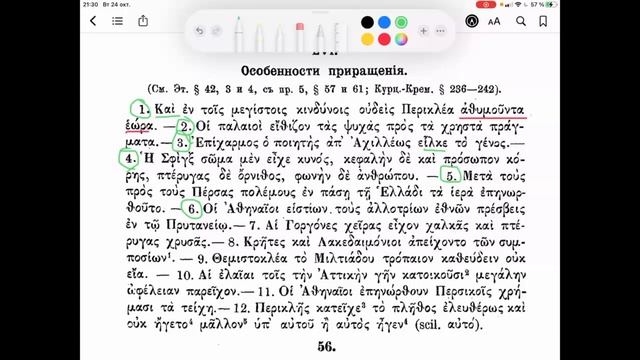
Task: Tap the word "Λακεδαιμόνιοι" in sentence 8
Action: point(360,242)
